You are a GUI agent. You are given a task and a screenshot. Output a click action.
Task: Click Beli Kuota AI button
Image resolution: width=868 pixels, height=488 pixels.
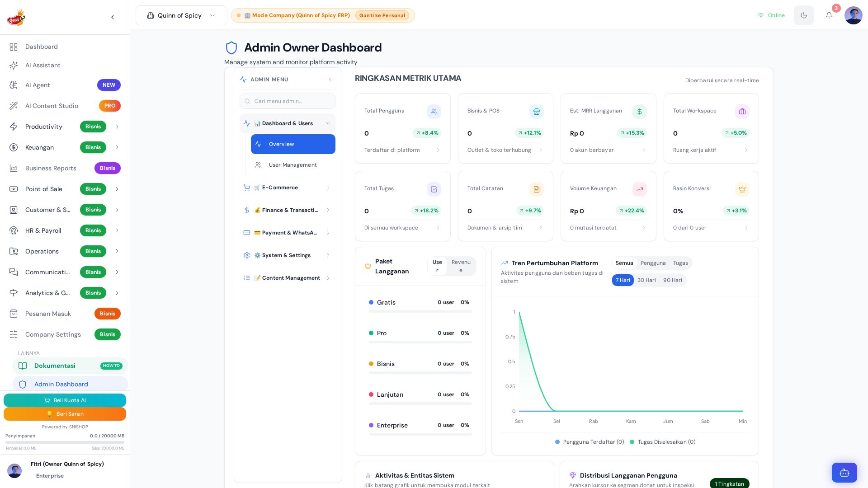point(65,400)
